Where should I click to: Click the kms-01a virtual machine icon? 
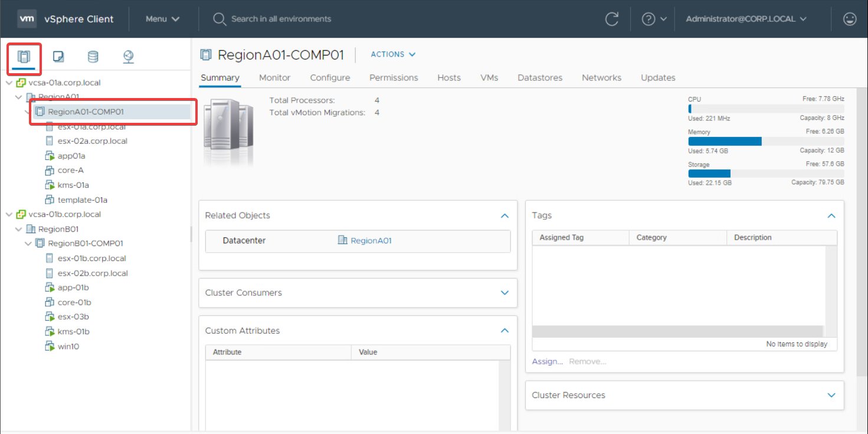[x=50, y=185]
